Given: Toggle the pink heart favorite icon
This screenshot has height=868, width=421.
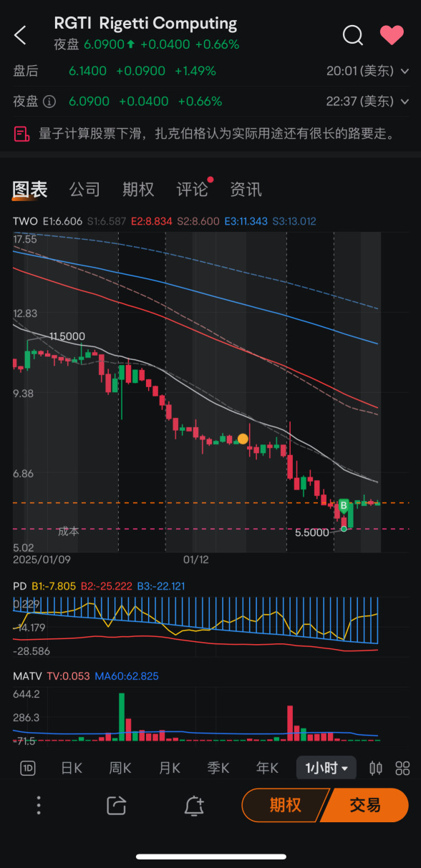Looking at the screenshot, I should 392,34.
